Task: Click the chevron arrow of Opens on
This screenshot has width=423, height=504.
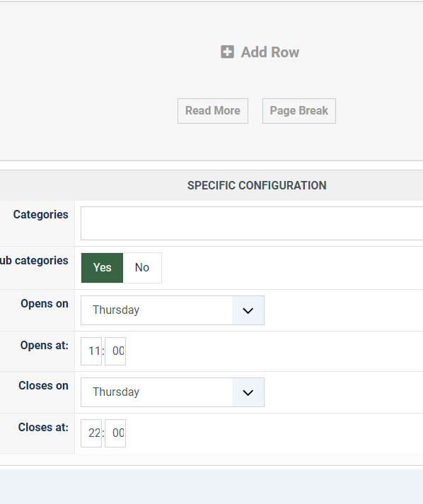Action: coord(248,310)
